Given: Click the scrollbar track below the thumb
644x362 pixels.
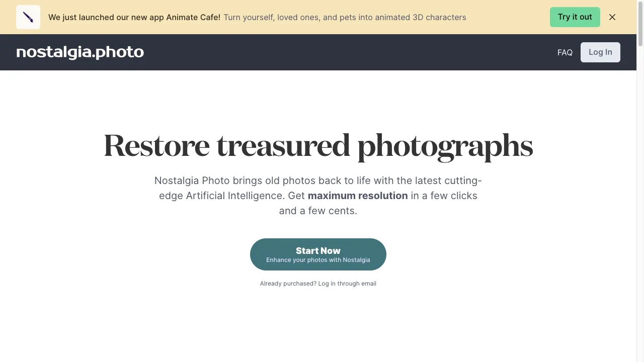Looking at the screenshot, I should (x=640, y=201).
